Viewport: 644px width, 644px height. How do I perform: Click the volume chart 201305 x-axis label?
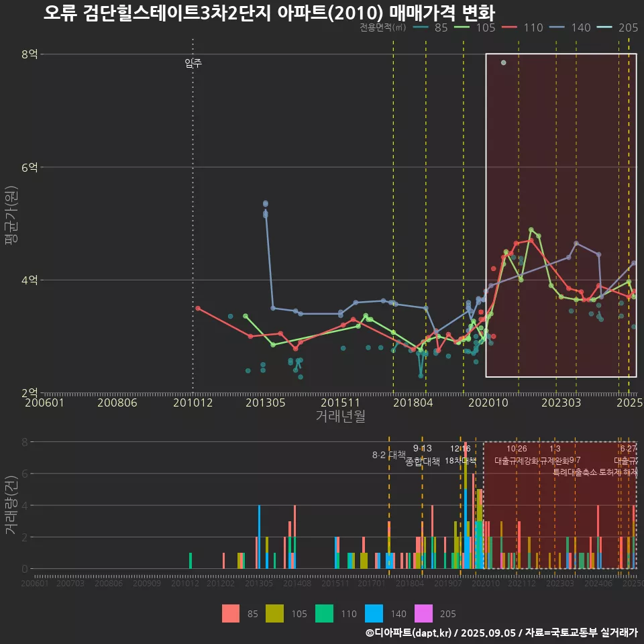point(259,583)
